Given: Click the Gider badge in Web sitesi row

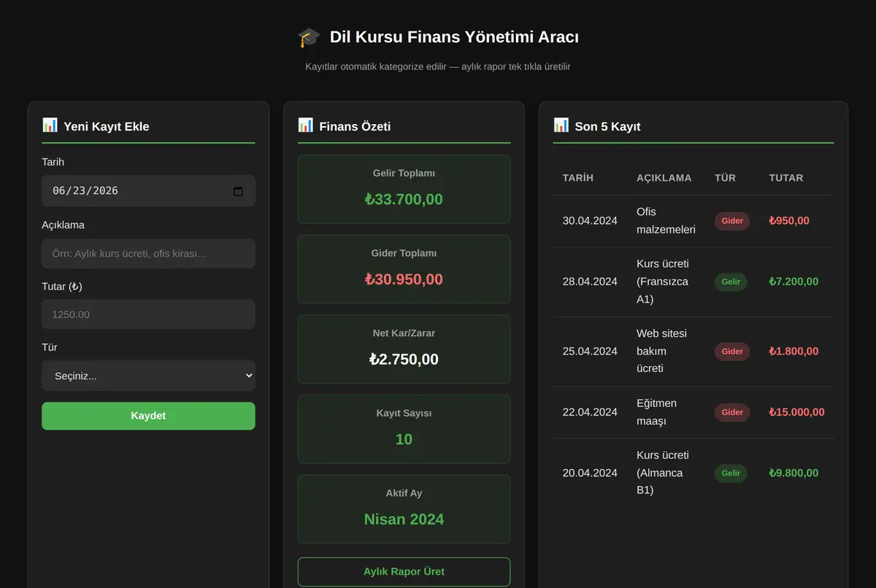Looking at the screenshot, I should (x=732, y=352).
